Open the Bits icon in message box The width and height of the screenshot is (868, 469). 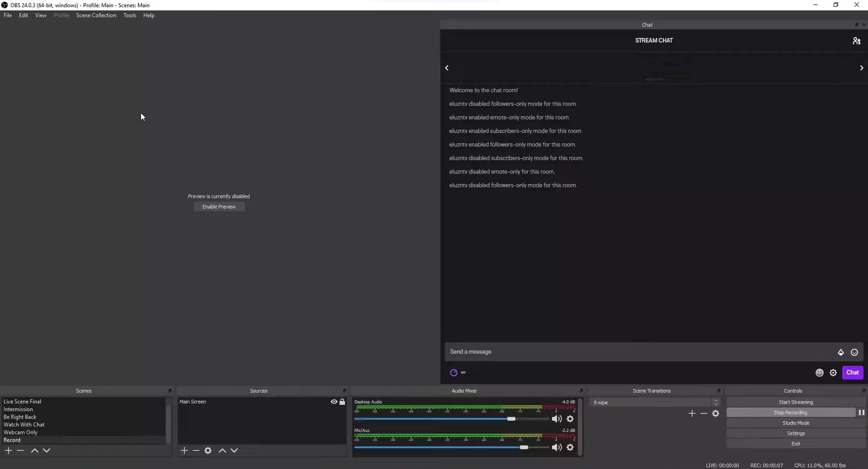[x=840, y=352]
